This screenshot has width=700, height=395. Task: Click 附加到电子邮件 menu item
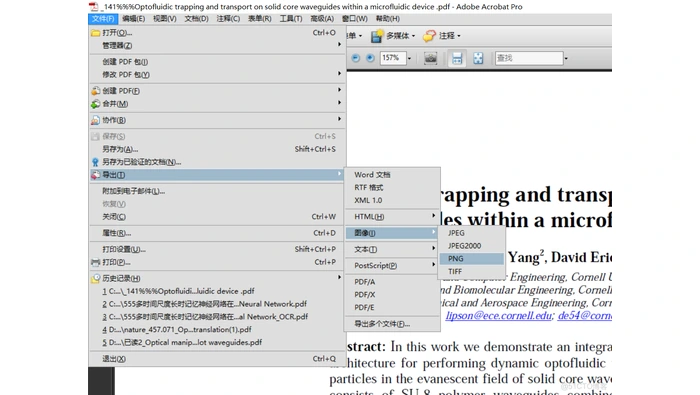point(217,191)
